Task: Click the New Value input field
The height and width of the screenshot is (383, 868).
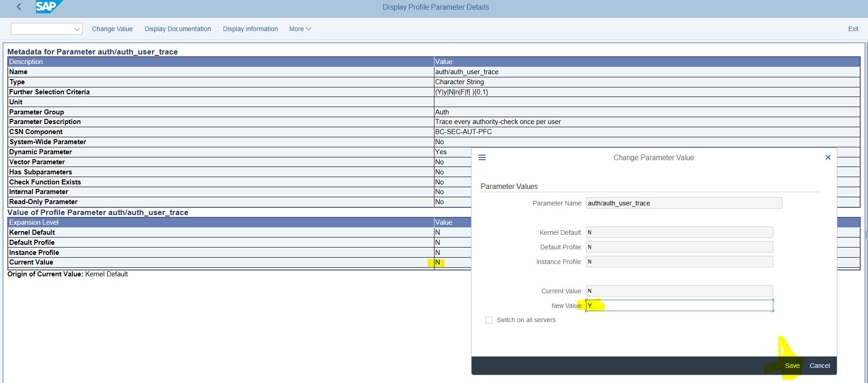Action: coord(679,306)
